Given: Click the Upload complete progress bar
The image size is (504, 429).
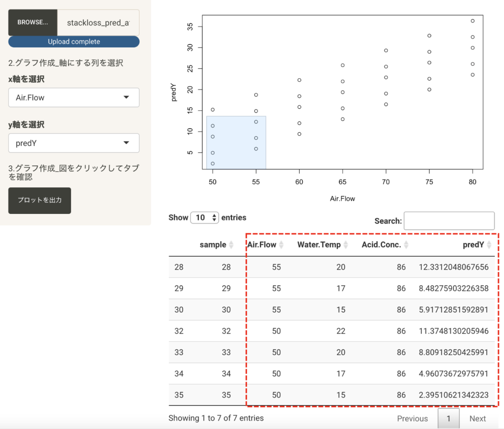Looking at the screenshot, I should [74, 42].
